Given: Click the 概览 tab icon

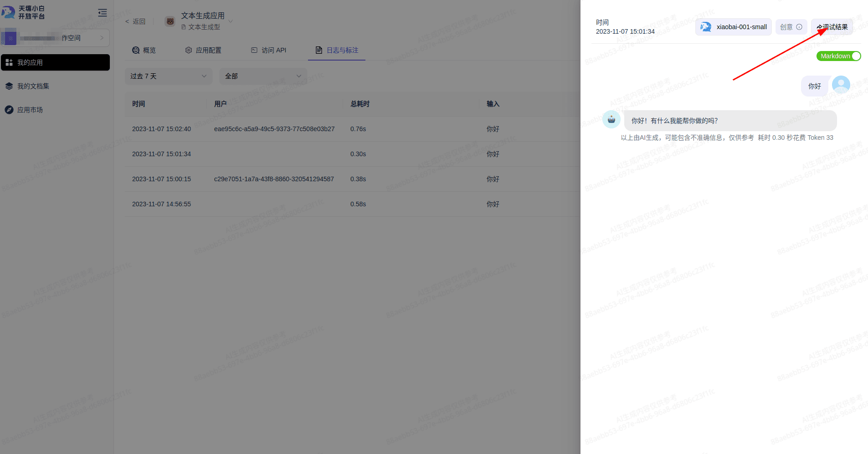Looking at the screenshot, I should click(136, 50).
